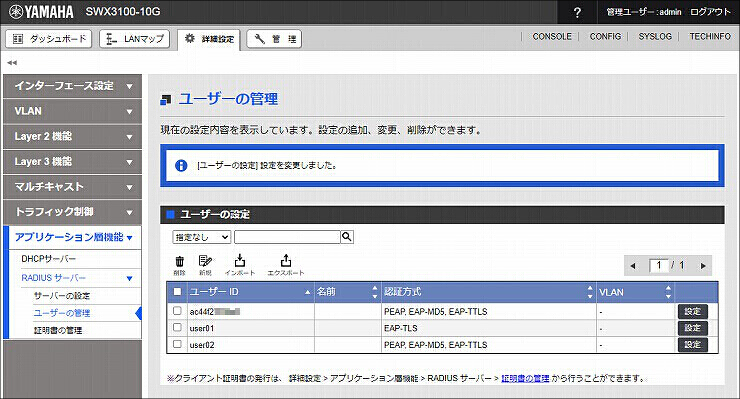Image resolution: width=740 pixels, height=399 pixels.
Task: Go to the next page arrow
Action: [703, 266]
